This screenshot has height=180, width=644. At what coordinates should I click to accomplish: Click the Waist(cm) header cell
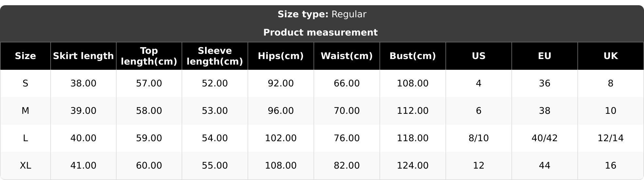[346, 56]
